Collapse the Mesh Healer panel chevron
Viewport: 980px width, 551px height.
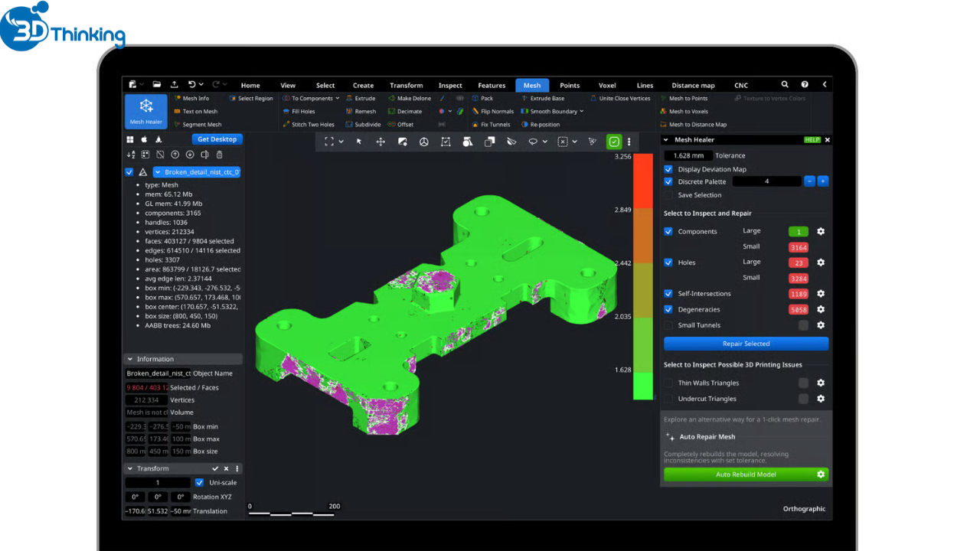tap(666, 140)
